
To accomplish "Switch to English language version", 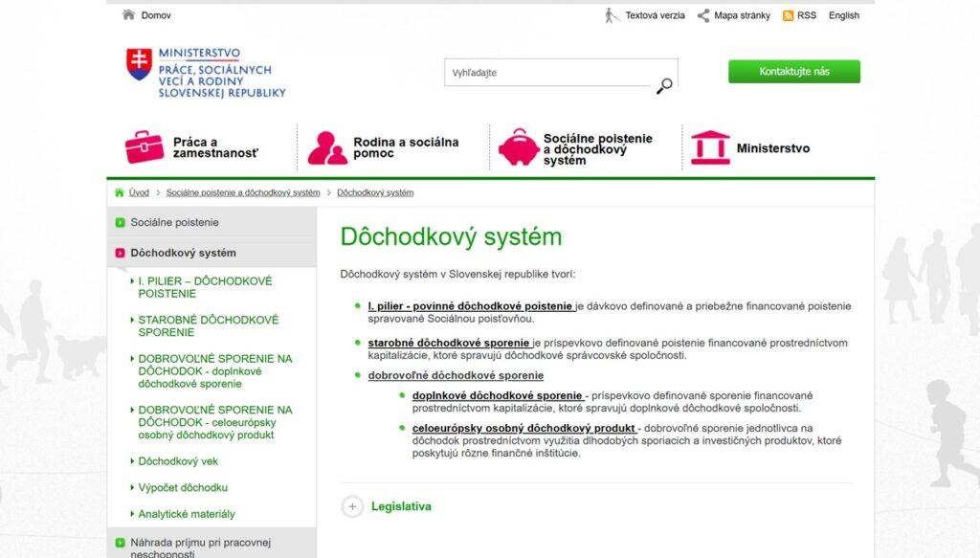I will click(843, 15).
